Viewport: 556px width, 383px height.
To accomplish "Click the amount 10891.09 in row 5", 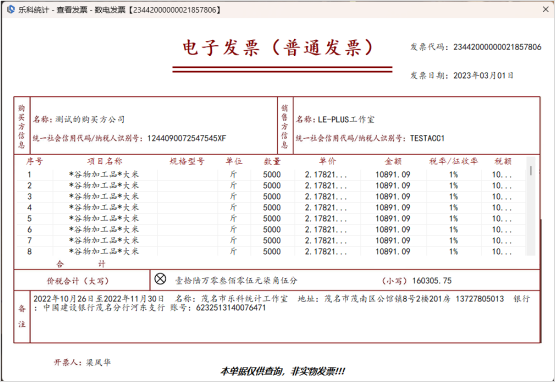I will click(x=393, y=218).
